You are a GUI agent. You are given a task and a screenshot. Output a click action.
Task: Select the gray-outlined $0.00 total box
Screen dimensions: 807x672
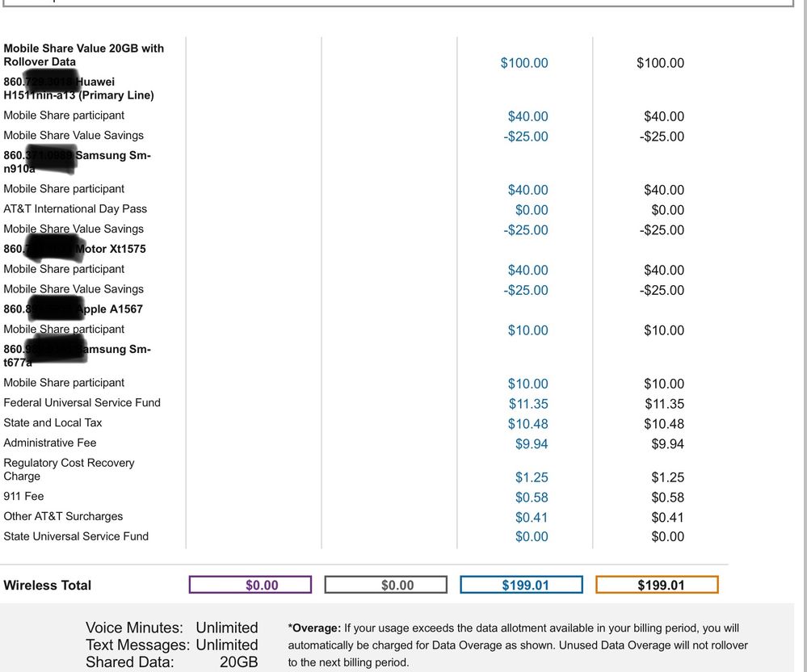click(x=385, y=585)
